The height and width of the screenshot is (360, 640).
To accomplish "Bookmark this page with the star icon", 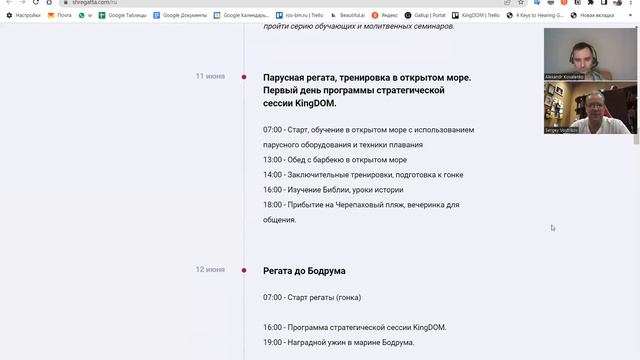I will pos(521,2).
